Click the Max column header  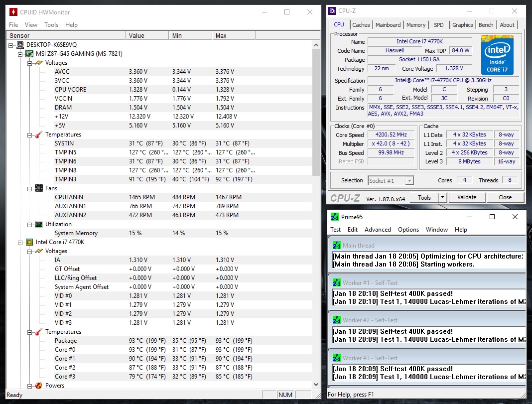[x=234, y=35]
